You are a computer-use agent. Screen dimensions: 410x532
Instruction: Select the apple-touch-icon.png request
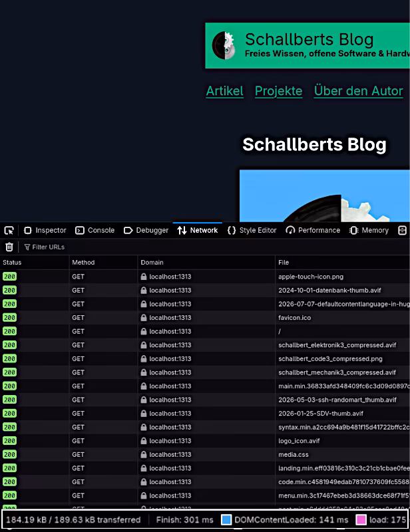[x=205, y=277]
